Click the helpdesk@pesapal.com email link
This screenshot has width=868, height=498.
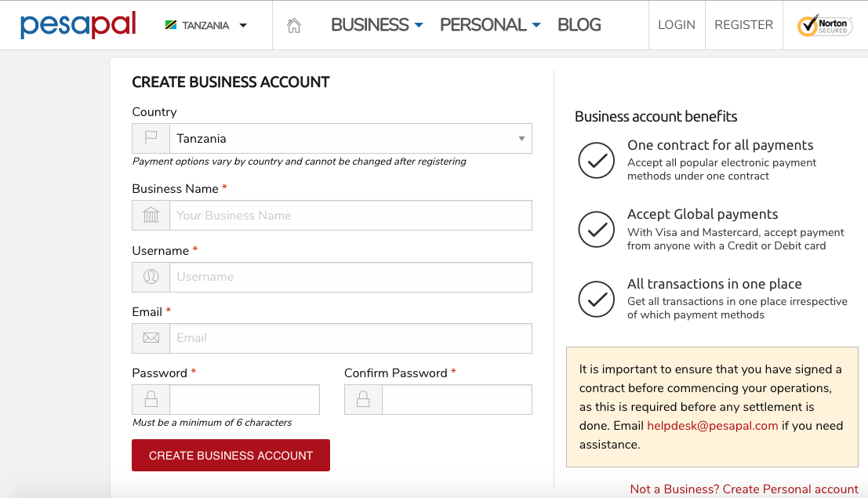coord(712,426)
